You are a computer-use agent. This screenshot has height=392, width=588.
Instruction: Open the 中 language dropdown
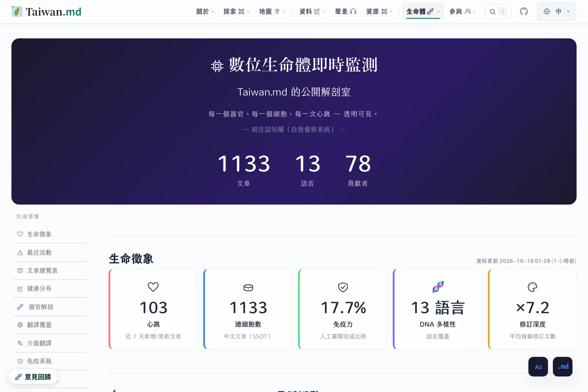point(556,11)
